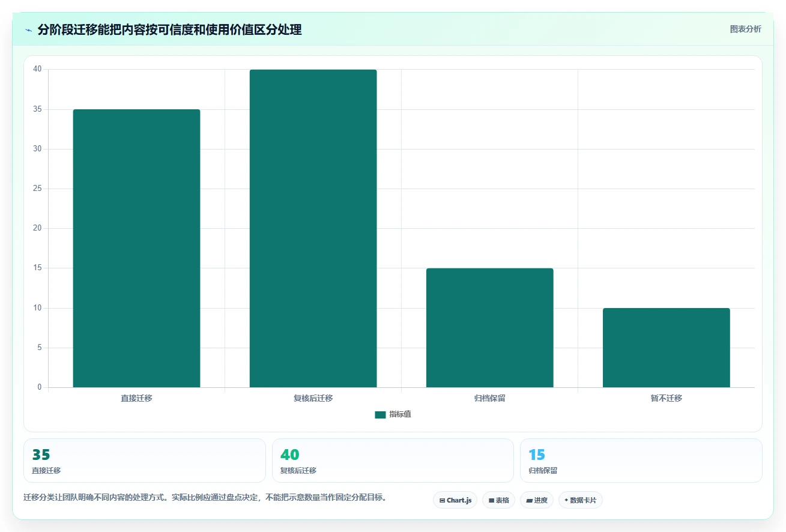Click the y-axis value 40
The image size is (786, 532).
tap(37, 69)
